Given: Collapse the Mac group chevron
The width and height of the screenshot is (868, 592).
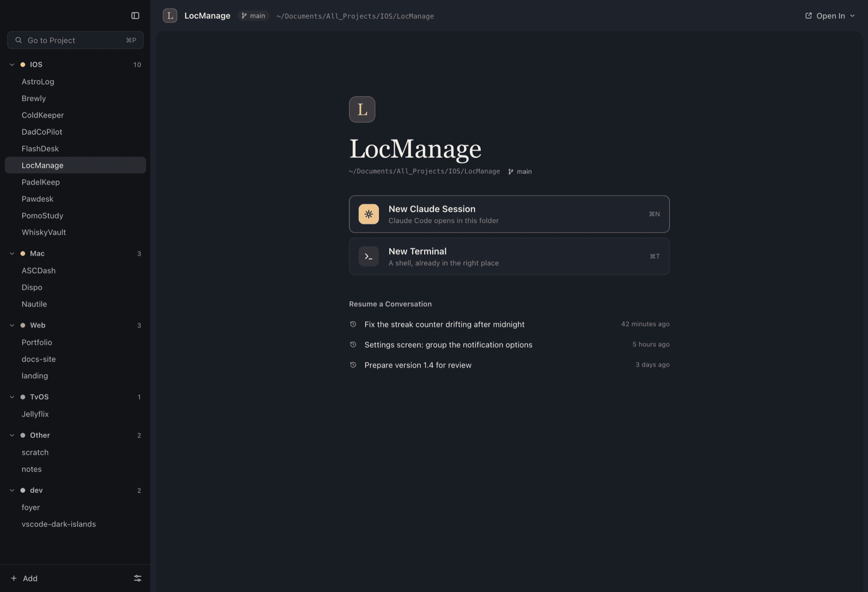Looking at the screenshot, I should pos(12,253).
